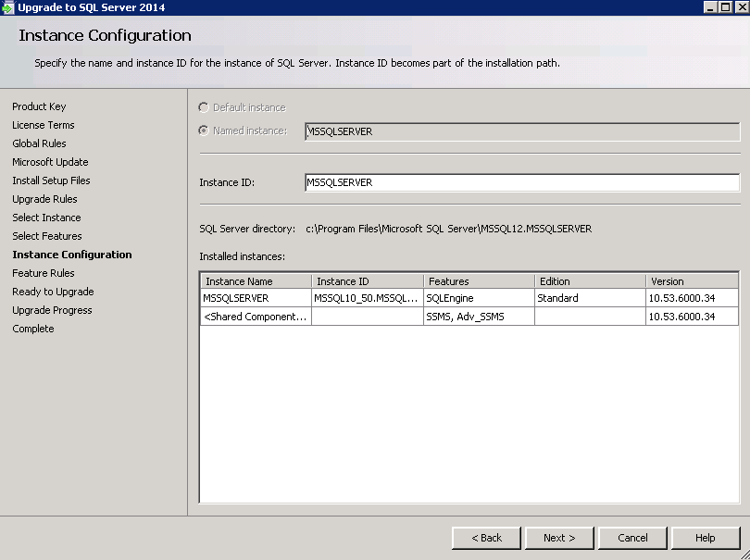This screenshot has height=560, width=750.
Task: Open the Feature Rules step
Action: (x=44, y=273)
